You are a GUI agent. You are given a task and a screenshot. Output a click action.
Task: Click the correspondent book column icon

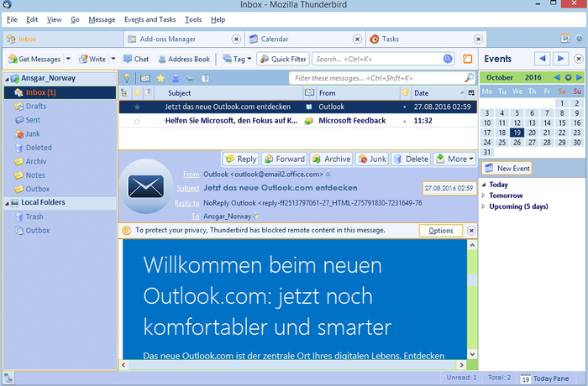tap(309, 92)
